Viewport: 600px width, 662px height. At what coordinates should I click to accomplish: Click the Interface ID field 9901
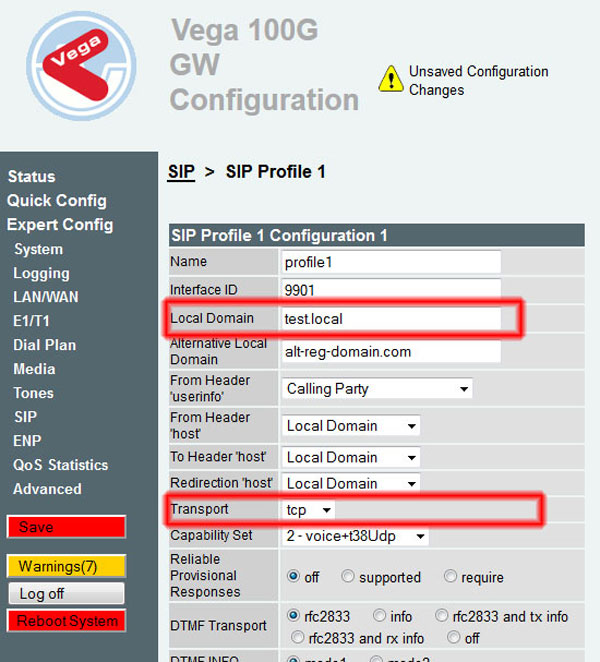pyautogui.click(x=391, y=290)
